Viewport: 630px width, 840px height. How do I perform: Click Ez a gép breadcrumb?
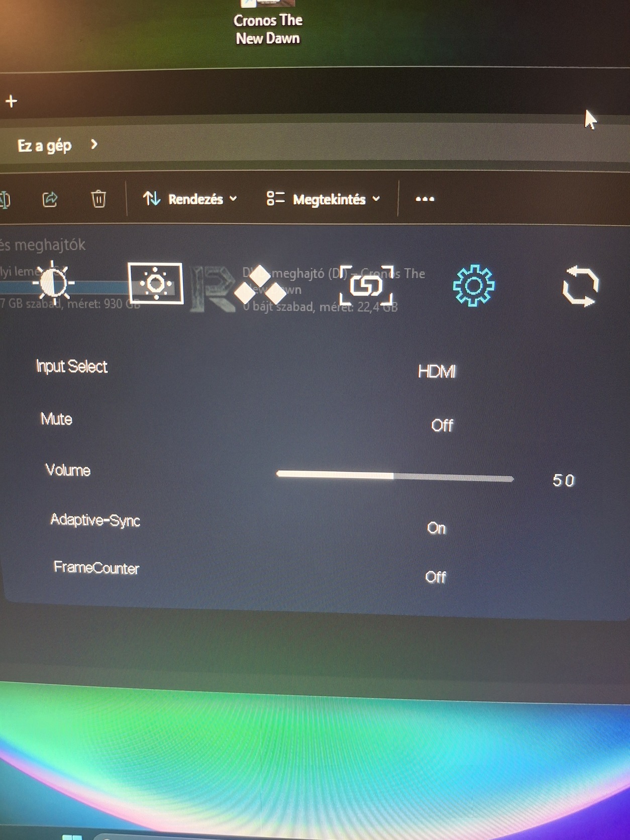pos(44,146)
